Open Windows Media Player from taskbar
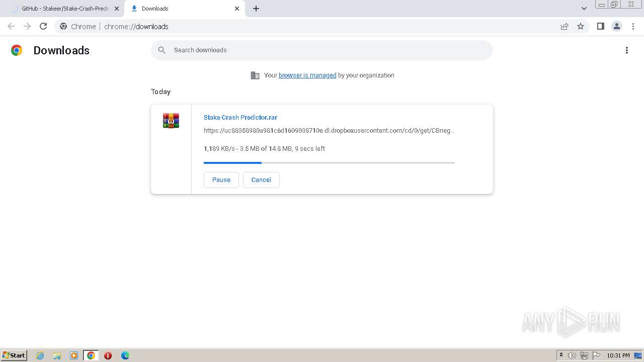This screenshot has height=362, width=644. coord(74,355)
